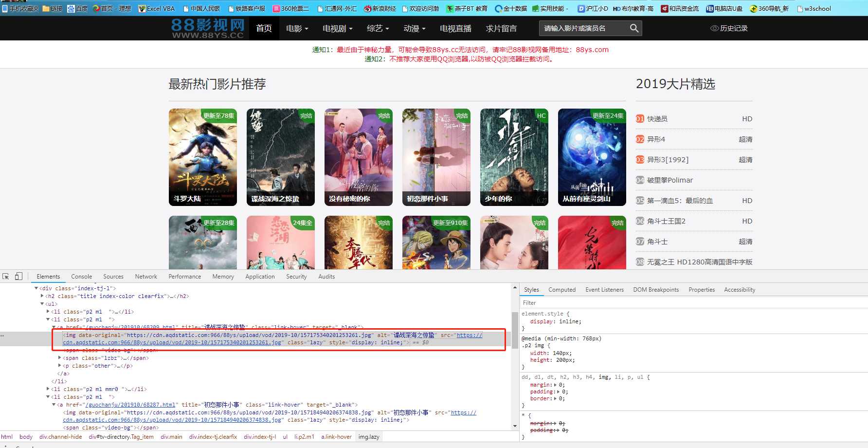Select a.link-hover in the DOM breadcrumb
The height and width of the screenshot is (448, 868).
(336, 437)
